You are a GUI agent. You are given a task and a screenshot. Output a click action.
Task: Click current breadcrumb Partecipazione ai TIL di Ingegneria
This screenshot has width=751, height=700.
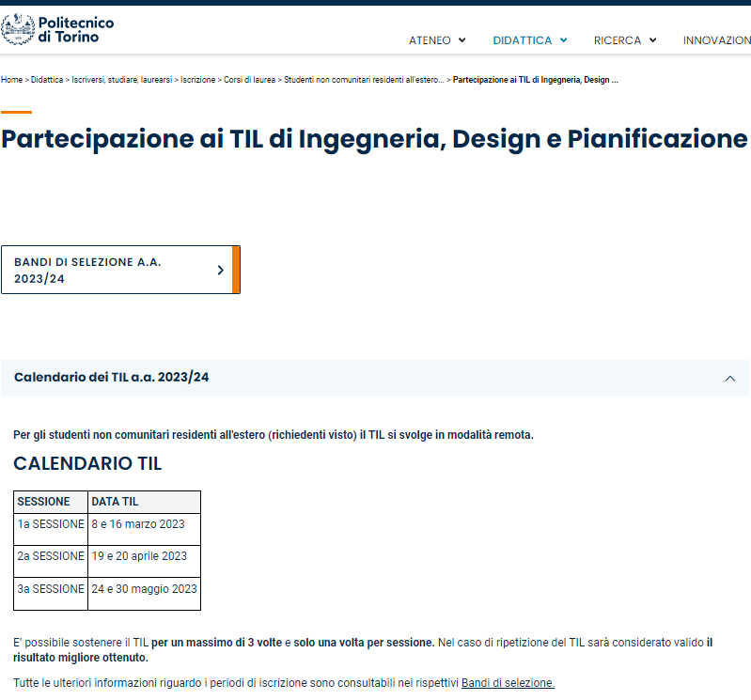coord(536,80)
